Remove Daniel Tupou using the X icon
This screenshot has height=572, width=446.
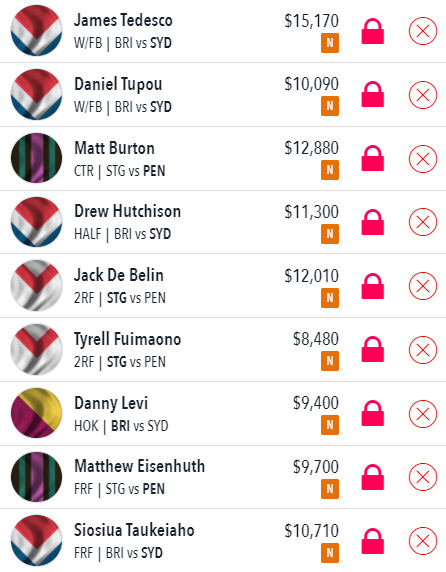point(423,95)
